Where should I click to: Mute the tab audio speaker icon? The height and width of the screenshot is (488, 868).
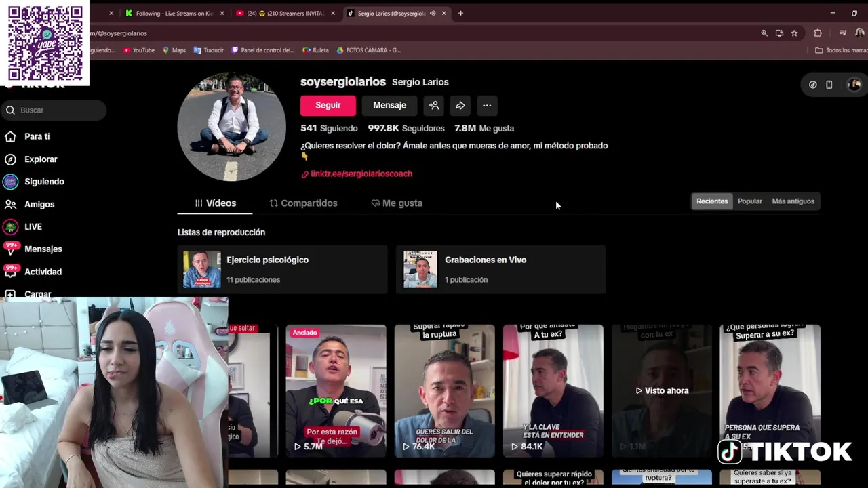tap(433, 13)
